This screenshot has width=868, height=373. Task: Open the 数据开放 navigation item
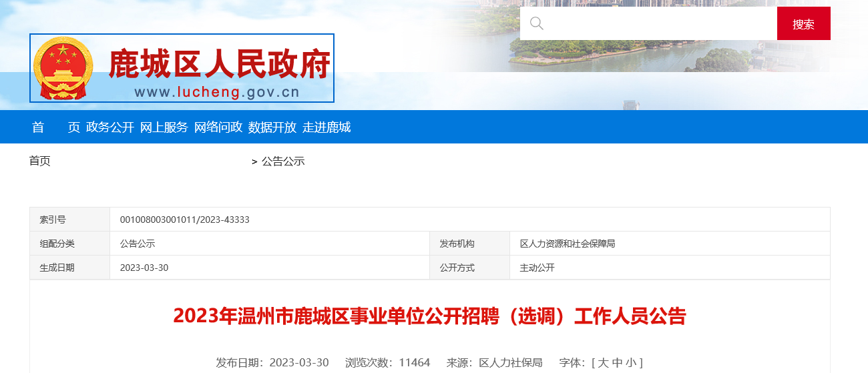(x=272, y=127)
